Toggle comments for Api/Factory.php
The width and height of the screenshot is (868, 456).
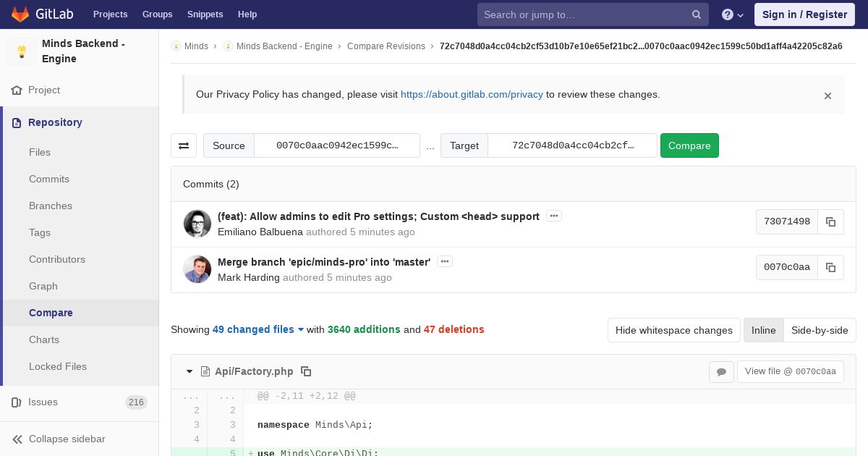[721, 372]
